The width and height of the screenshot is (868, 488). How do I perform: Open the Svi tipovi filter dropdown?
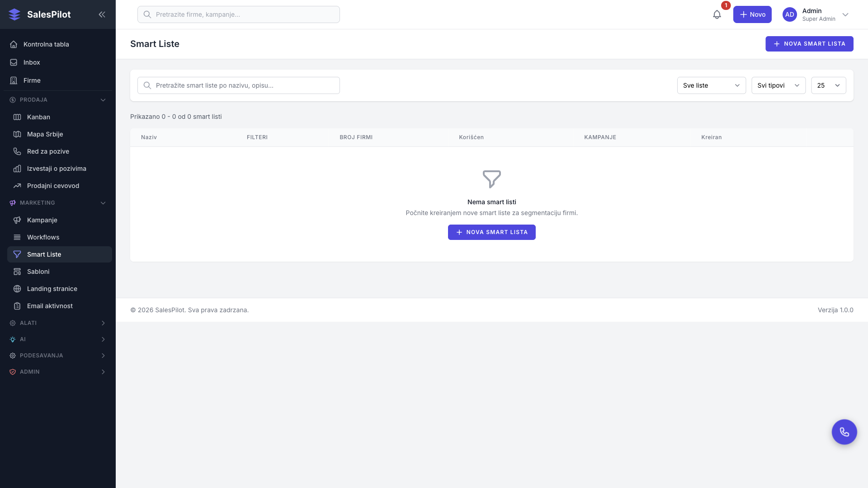pyautogui.click(x=778, y=85)
